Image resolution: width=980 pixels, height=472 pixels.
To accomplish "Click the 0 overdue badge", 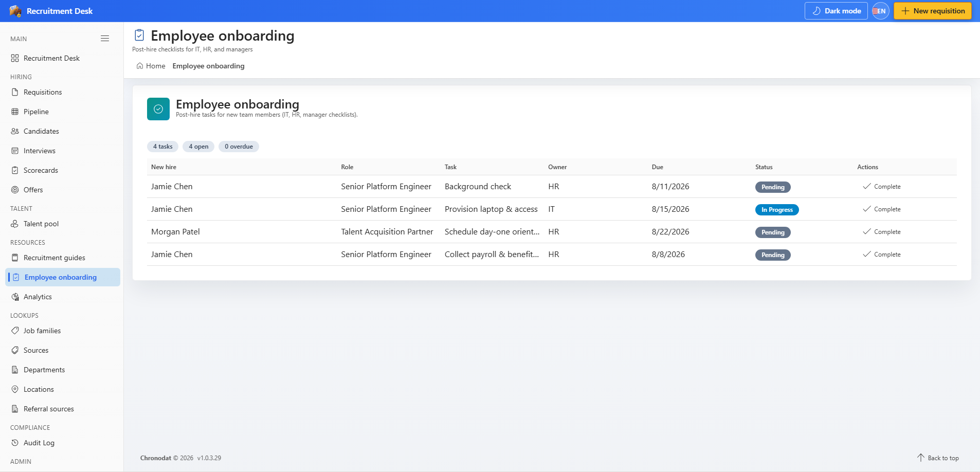I will (239, 147).
